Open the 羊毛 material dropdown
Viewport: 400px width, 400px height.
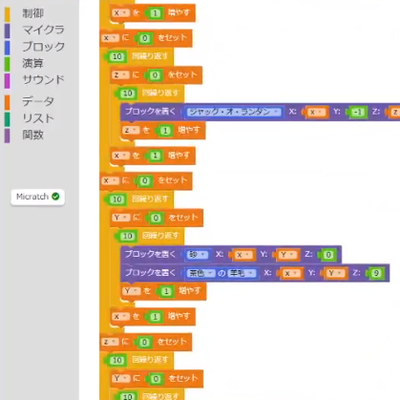click(242, 274)
